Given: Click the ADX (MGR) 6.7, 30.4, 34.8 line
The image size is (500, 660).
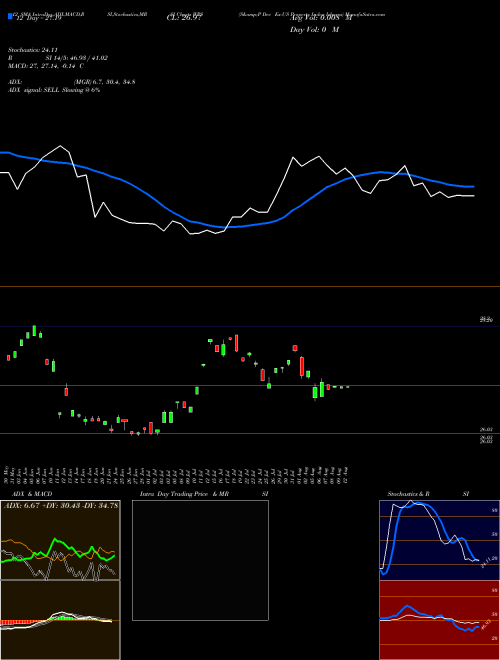Looking at the screenshot, I should coord(72,82).
